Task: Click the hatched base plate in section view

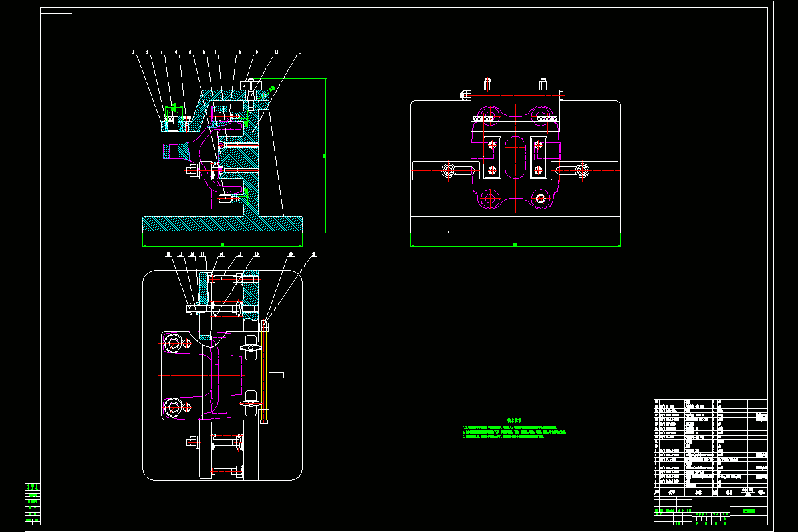Action: pos(222,224)
